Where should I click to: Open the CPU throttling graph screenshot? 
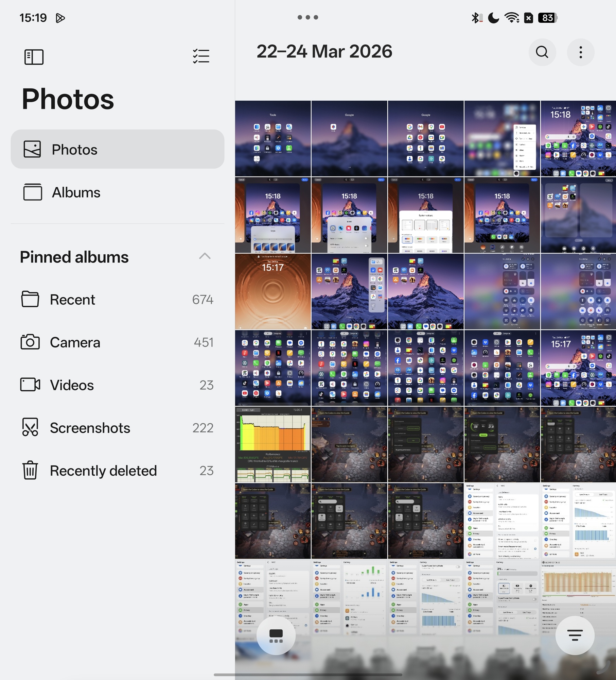tap(273, 444)
